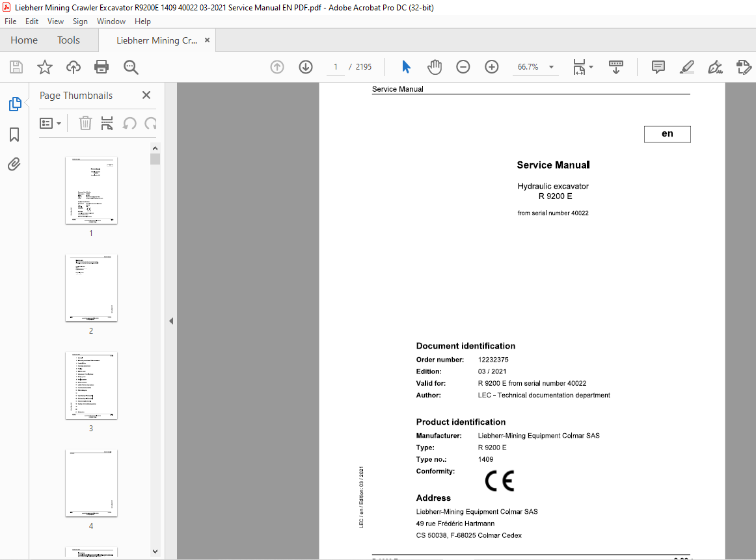Add file to starred favorites
Viewport: 756px width, 560px height.
click(x=45, y=67)
